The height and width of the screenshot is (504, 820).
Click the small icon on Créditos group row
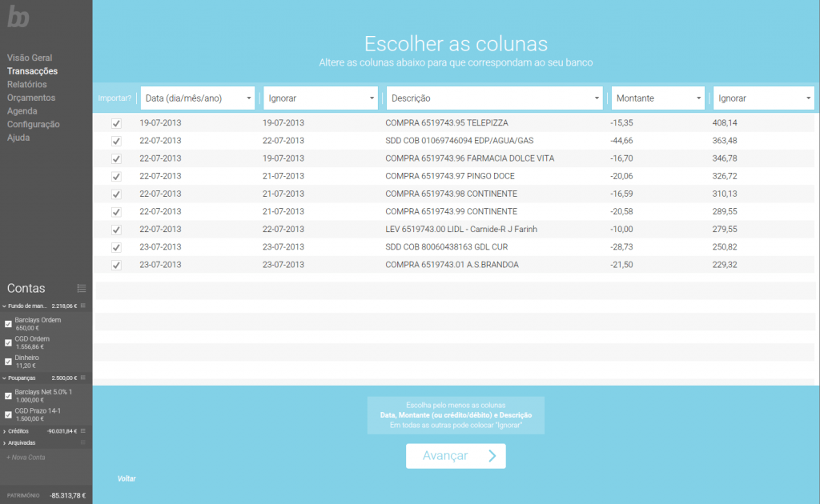[x=83, y=431]
